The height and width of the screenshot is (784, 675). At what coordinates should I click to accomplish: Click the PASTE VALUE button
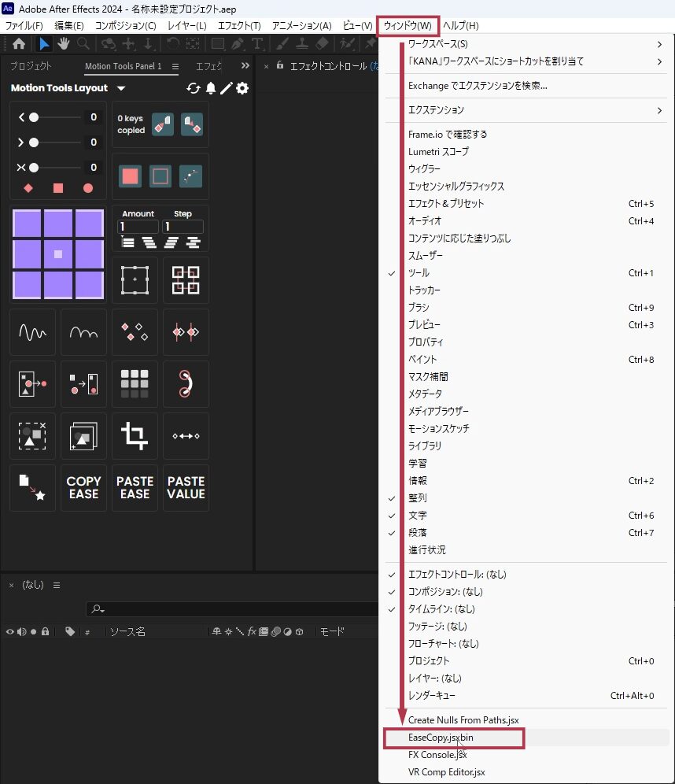tap(186, 488)
